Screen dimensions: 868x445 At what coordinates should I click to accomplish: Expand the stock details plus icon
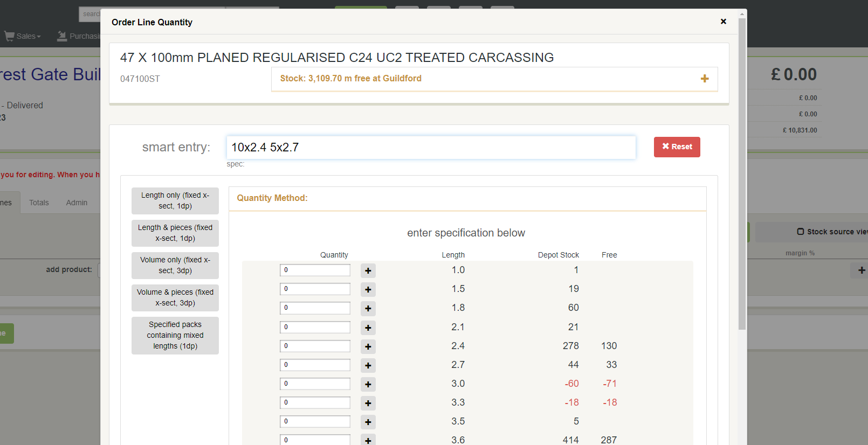[705, 79]
